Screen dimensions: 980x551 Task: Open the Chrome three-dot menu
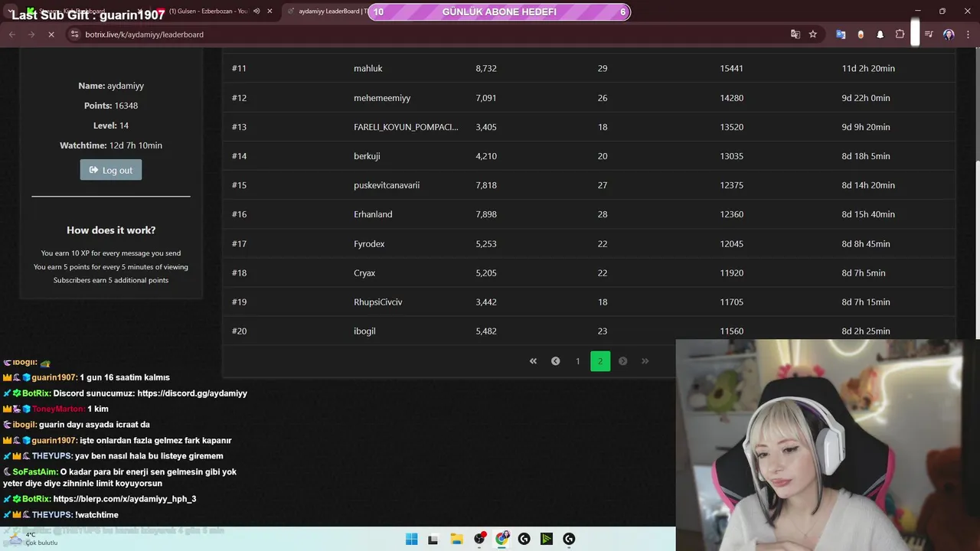pyautogui.click(x=969, y=34)
